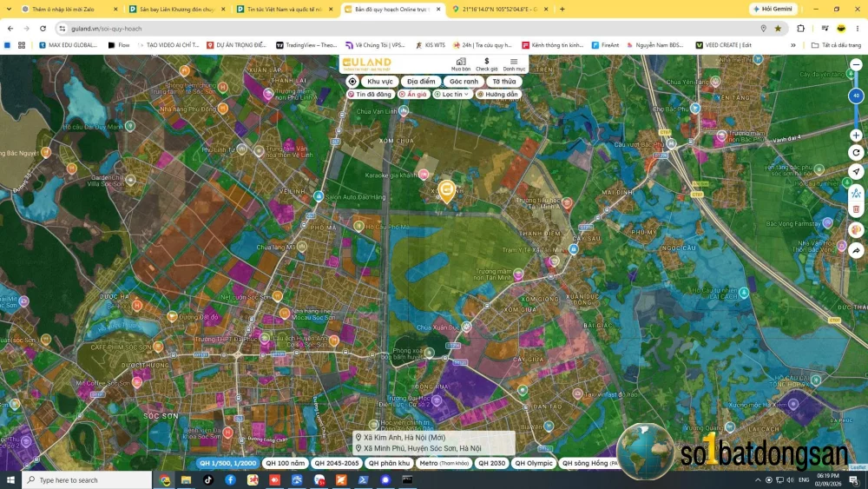868x489 pixels.
Task: Click the guland.vn address bar
Action: pyautogui.click(x=410, y=29)
